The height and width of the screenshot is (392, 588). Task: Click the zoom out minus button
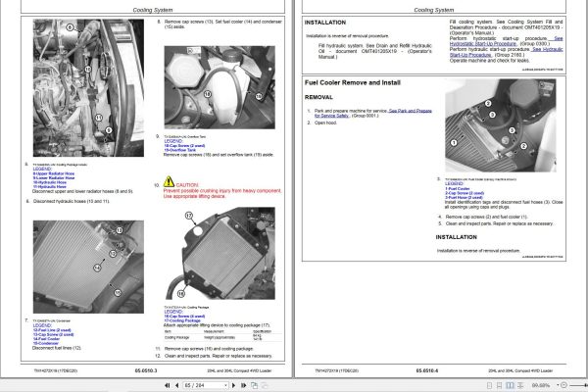click(563, 385)
